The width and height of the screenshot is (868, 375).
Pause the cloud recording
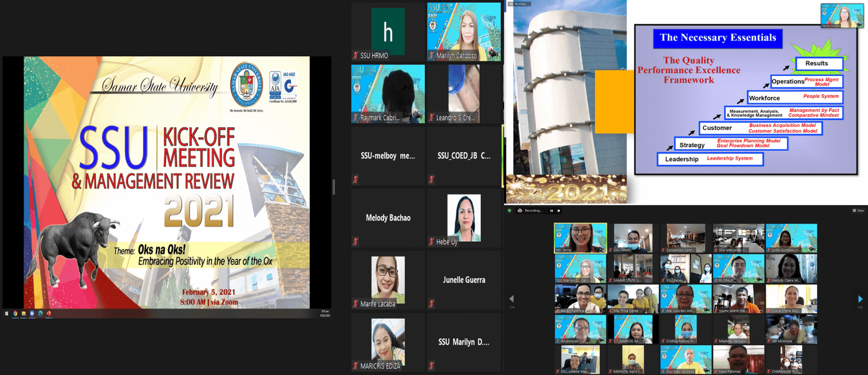coord(552,211)
